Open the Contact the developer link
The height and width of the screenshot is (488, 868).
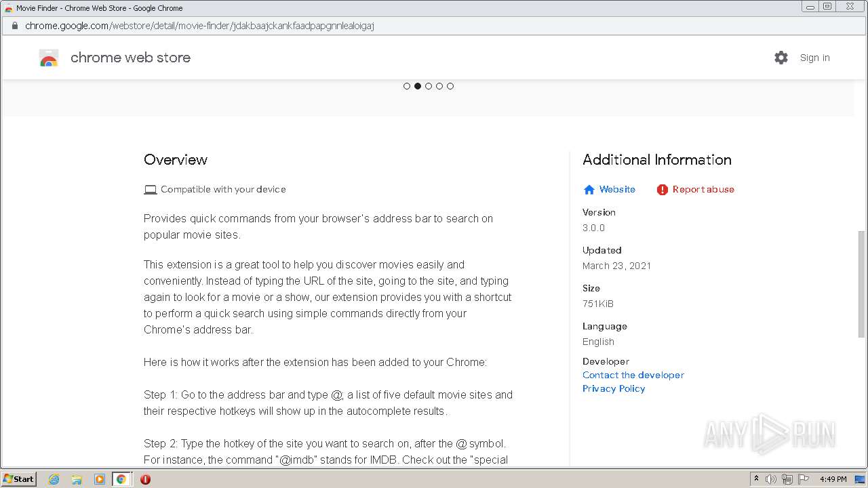pos(633,375)
